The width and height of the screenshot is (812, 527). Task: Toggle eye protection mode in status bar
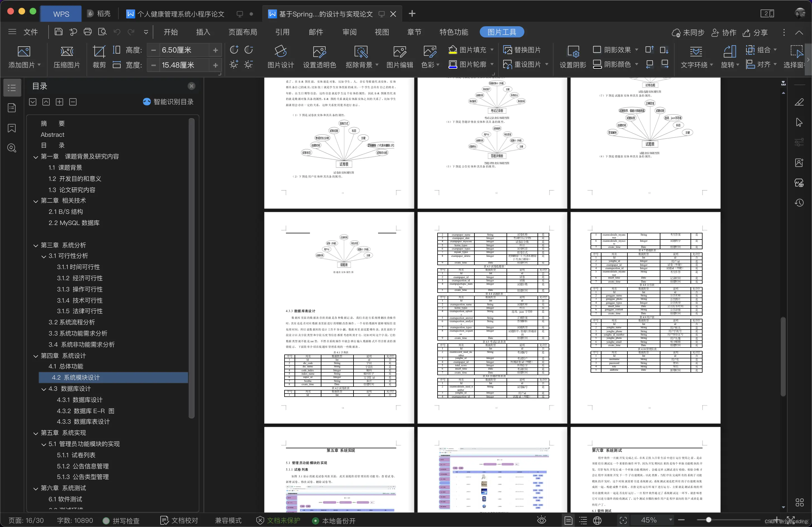(x=541, y=520)
